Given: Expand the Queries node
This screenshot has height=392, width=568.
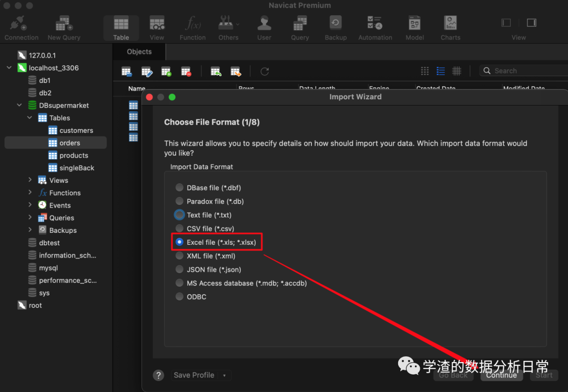Looking at the screenshot, I should [x=29, y=218].
